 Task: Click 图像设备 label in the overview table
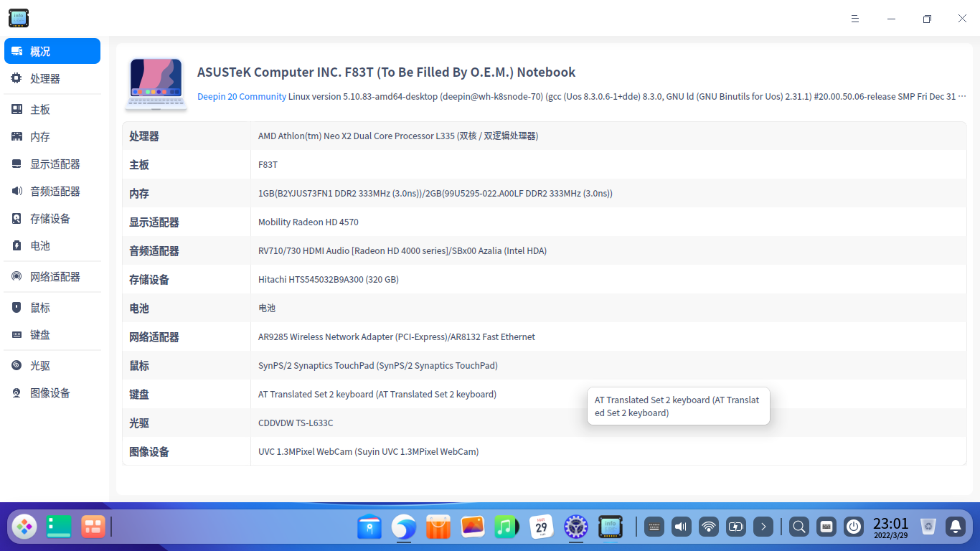[x=149, y=452]
